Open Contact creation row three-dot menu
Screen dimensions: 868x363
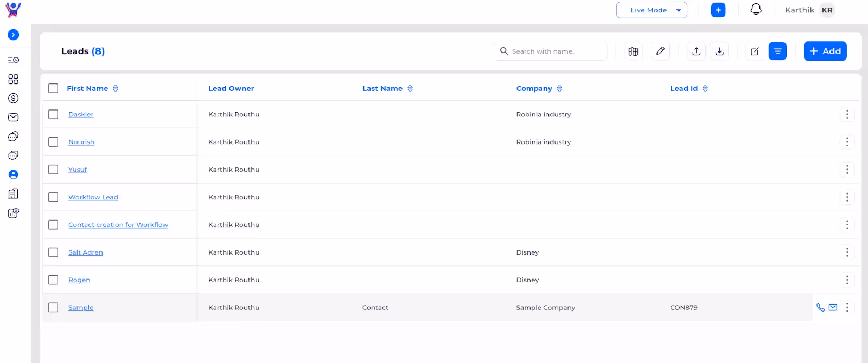[847, 225]
